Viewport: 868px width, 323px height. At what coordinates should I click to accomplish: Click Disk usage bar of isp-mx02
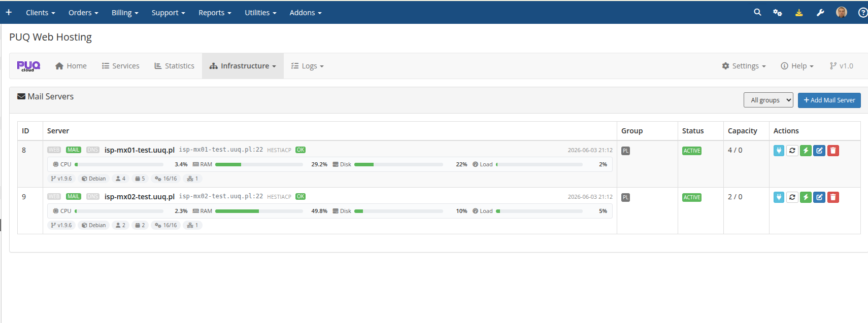(x=398, y=211)
